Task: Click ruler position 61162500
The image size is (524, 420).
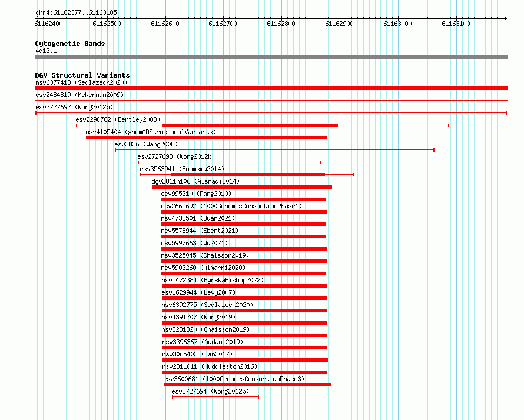Action: [x=107, y=24]
